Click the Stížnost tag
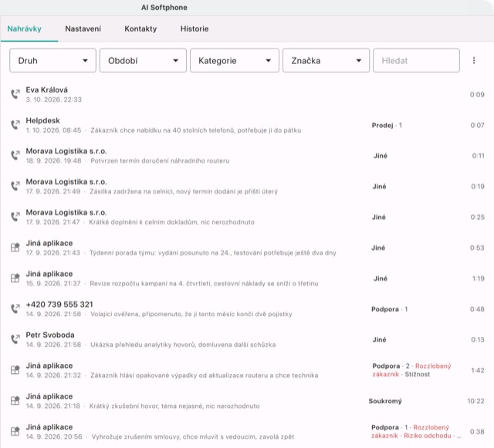Viewport: 494px width, 448px height. click(x=417, y=374)
